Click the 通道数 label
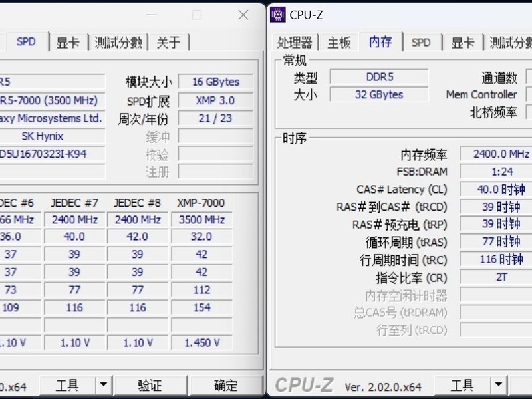 pos(499,78)
